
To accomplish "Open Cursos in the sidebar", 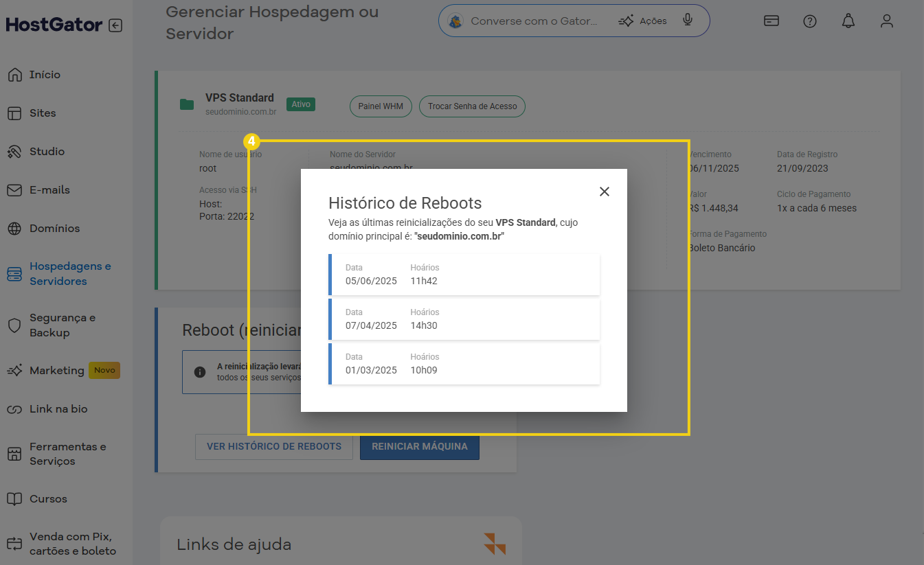I will coord(48,499).
